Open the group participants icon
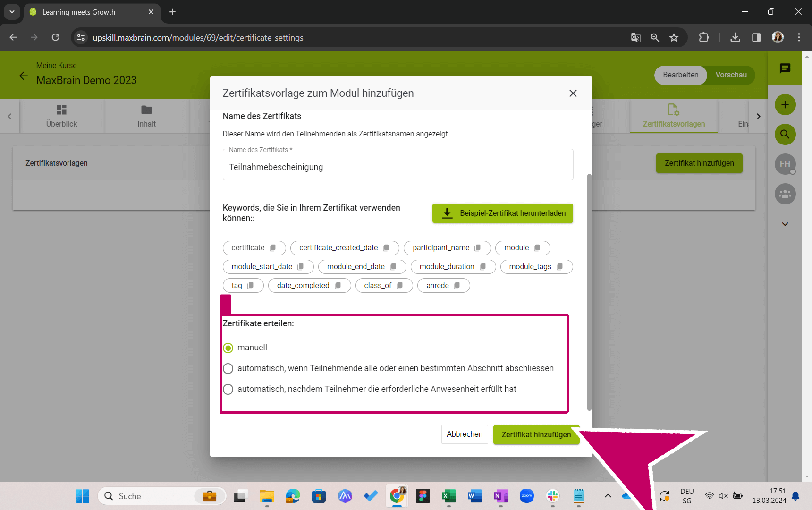Image resolution: width=812 pixels, height=510 pixels. pos(785,194)
